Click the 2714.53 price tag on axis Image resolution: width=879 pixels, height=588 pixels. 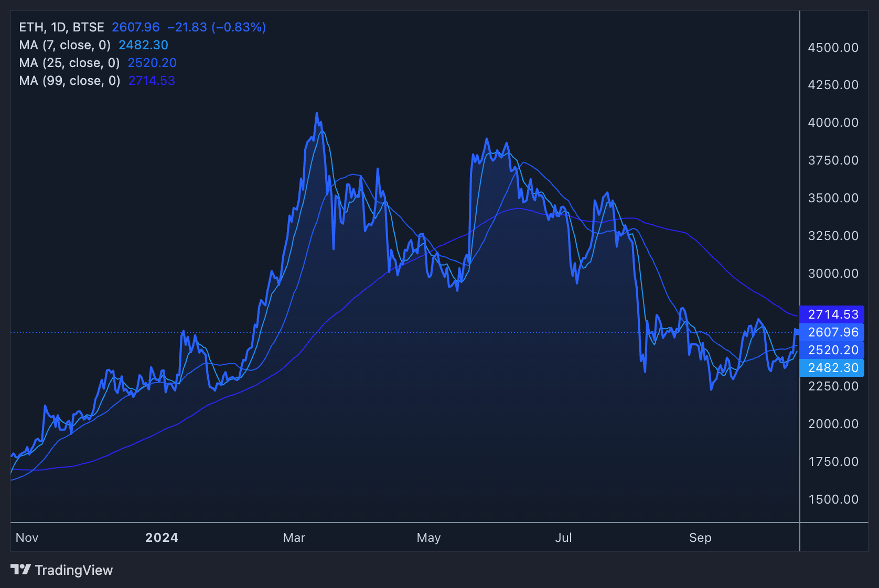click(x=832, y=314)
